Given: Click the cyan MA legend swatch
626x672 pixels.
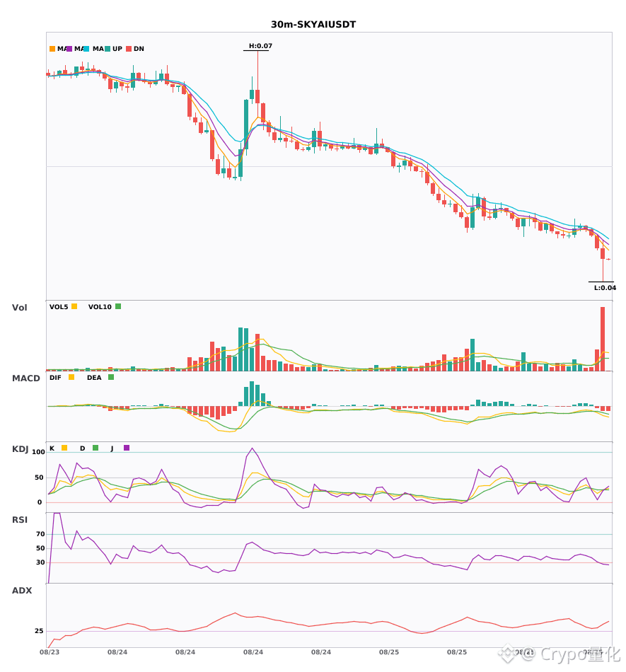Looking at the screenshot, I should 86,49.
